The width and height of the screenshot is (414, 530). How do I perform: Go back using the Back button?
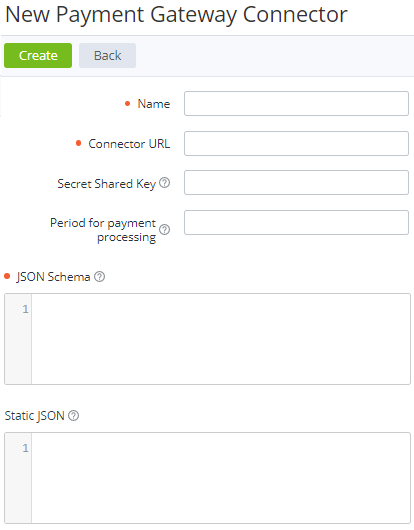click(x=107, y=55)
